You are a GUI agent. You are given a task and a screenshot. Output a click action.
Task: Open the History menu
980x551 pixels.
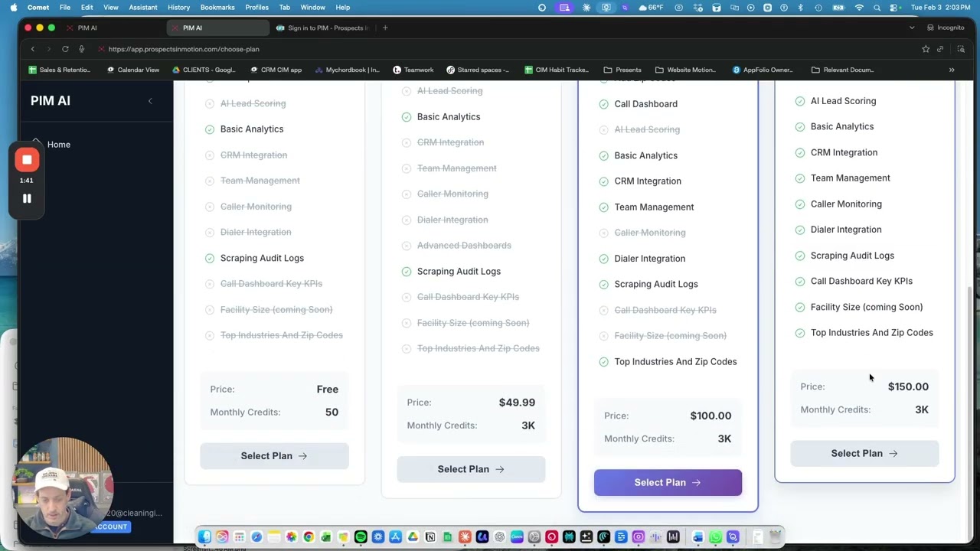(178, 8)
